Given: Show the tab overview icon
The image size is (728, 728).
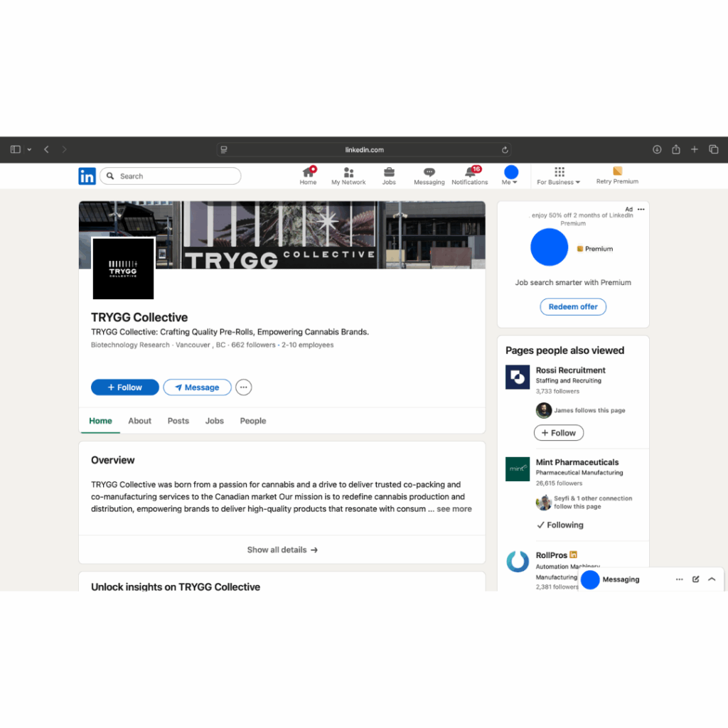Looking at the screenshot, I should point(714,149).
